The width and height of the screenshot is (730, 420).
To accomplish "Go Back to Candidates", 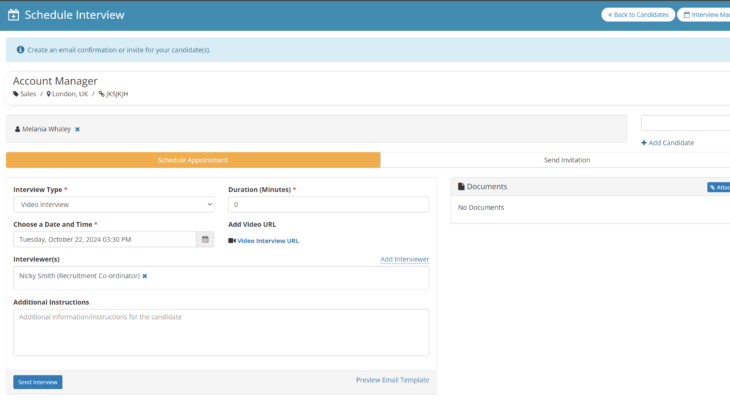I will coord(637,15).
